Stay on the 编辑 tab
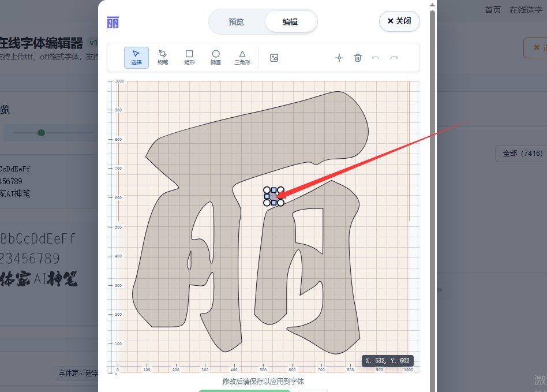547x392 pixels. [x=290, y=21]
